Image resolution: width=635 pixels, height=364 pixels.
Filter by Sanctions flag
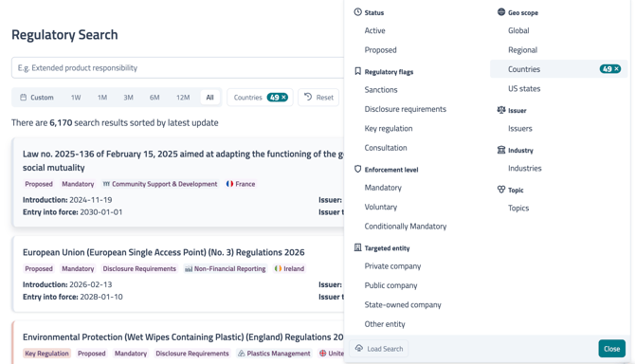pos(381,89)
